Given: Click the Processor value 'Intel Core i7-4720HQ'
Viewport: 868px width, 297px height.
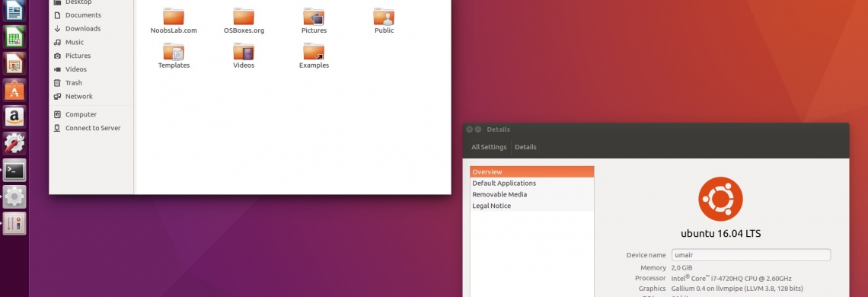Looking at the screenshot, I should tap(731, 278).
